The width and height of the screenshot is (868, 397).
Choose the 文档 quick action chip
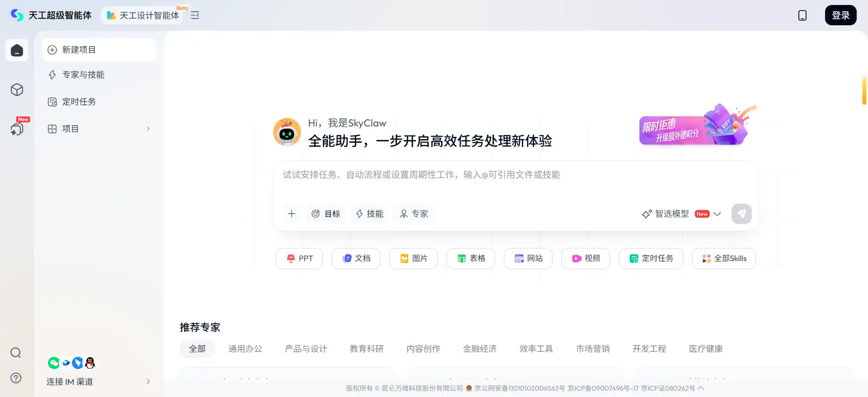tap(356, 258)
